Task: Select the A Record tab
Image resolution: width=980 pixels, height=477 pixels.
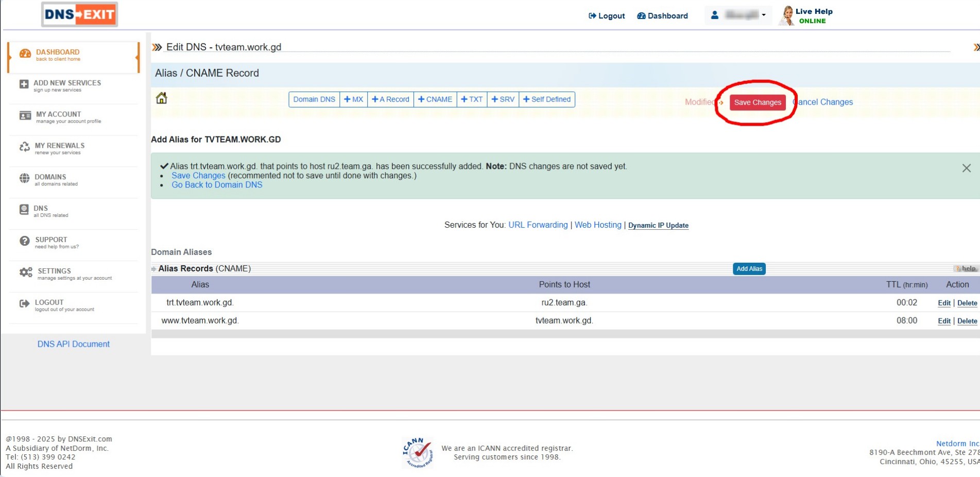Action: tap(390, 99)
